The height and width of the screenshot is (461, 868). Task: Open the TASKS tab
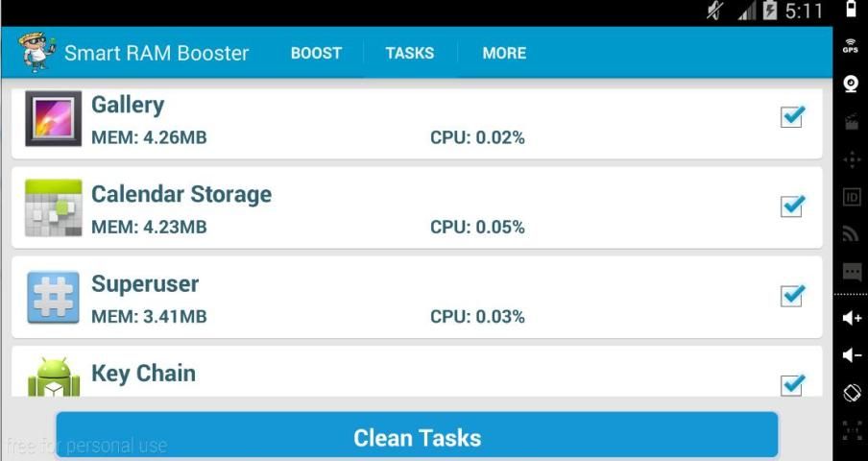tap(410, 53)
